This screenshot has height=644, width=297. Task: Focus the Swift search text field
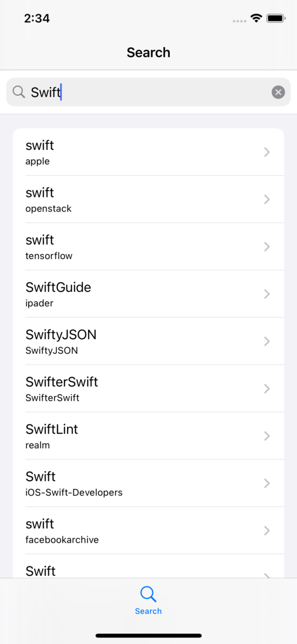pyautogui.click(x=148, y=92)
